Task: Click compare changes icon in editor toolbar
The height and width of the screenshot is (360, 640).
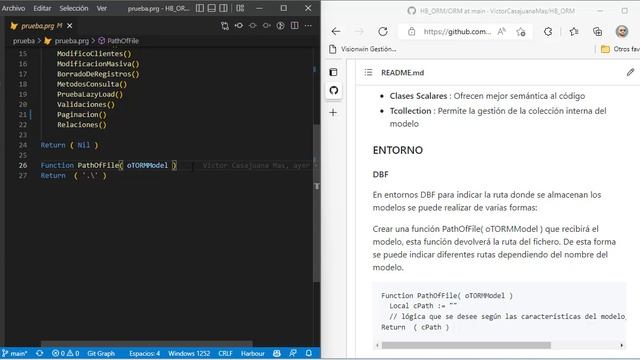Action: click(x=225, y=26)
